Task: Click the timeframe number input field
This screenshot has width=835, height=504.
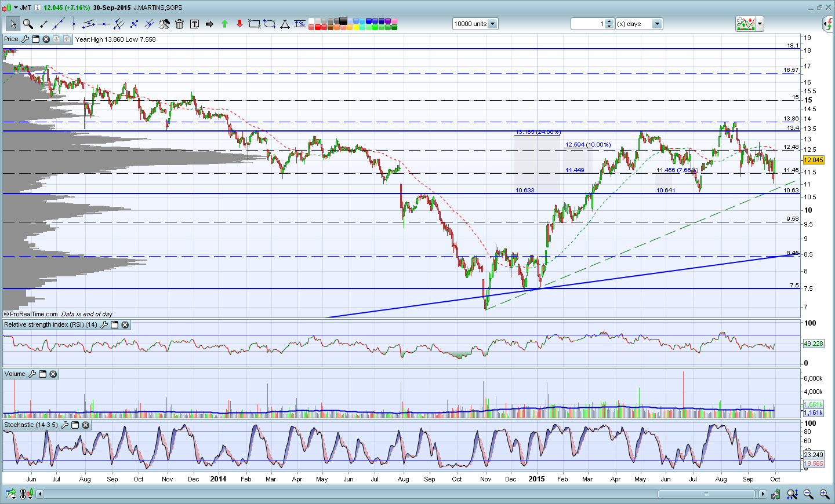Action: click(x=588, y=24)
